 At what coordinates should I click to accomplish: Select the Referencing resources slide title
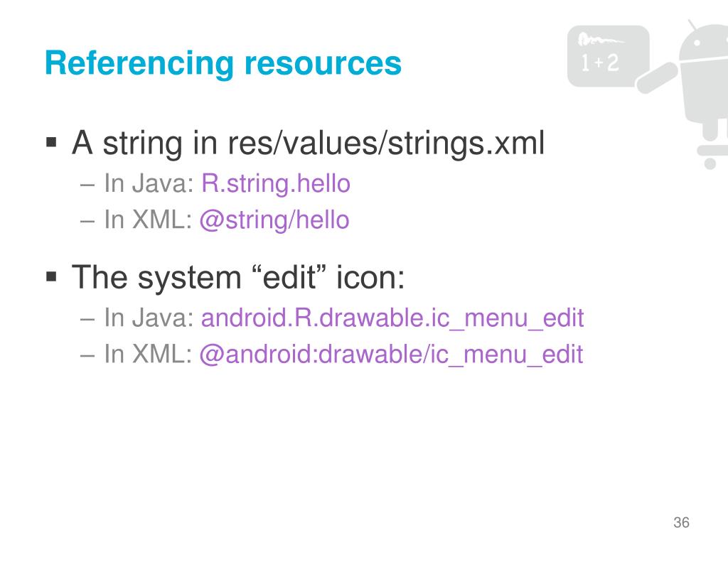pos(223,63)
